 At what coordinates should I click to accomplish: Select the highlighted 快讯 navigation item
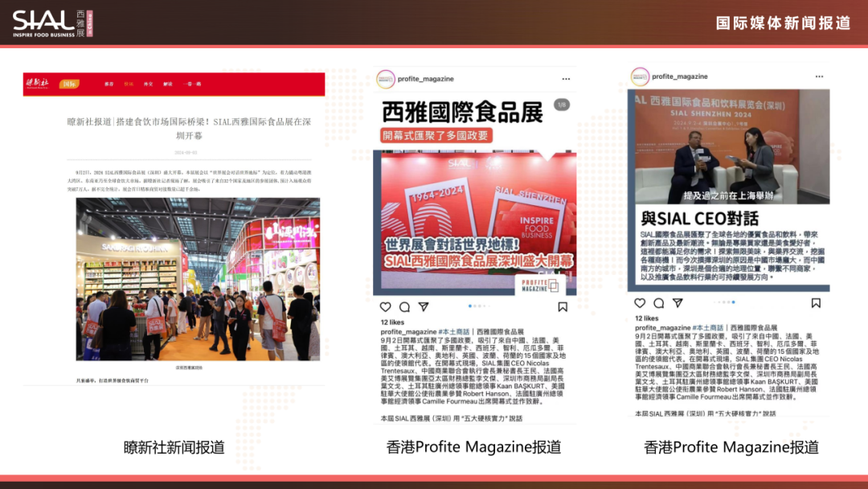(129, 83)
